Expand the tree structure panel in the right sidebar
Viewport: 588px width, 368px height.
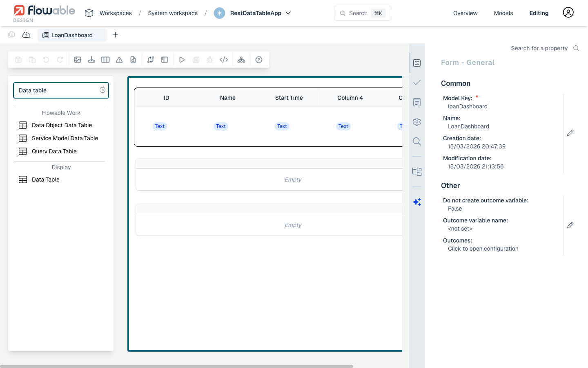pyautogui.click(x=416, y=171)
